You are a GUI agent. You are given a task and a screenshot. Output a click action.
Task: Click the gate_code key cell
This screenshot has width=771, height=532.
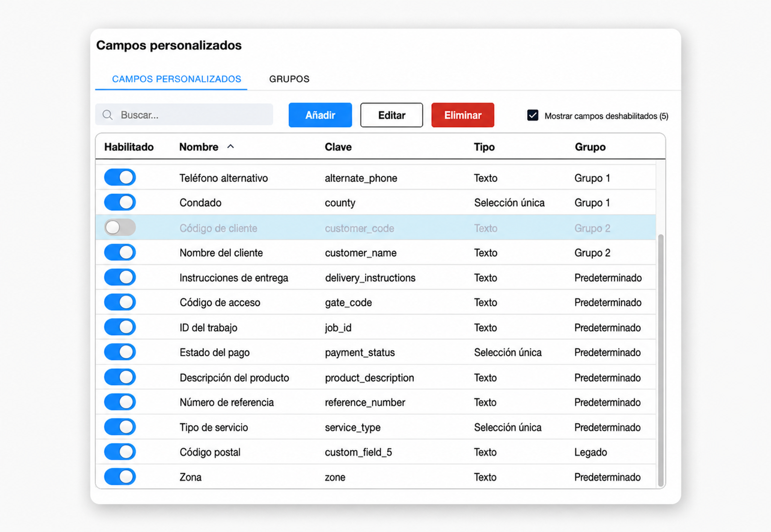348,303
